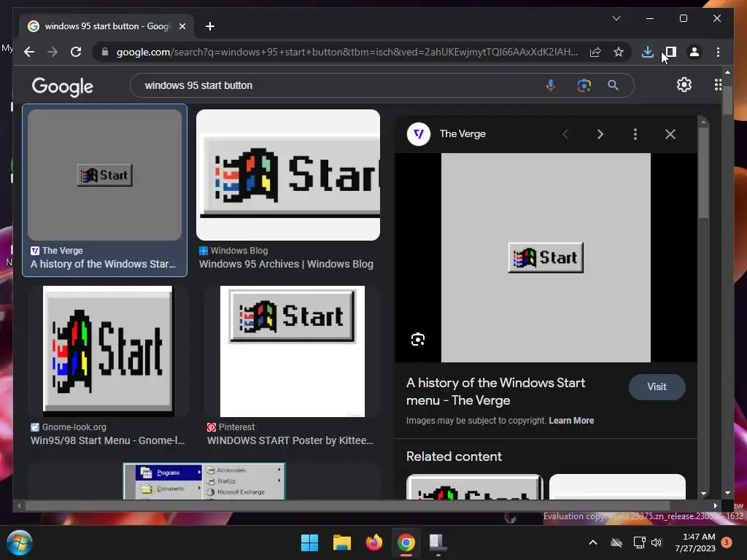The image size is (747, 560).
Task: Click the preview panel scrollbar thumb
Action: coord(703,174)
